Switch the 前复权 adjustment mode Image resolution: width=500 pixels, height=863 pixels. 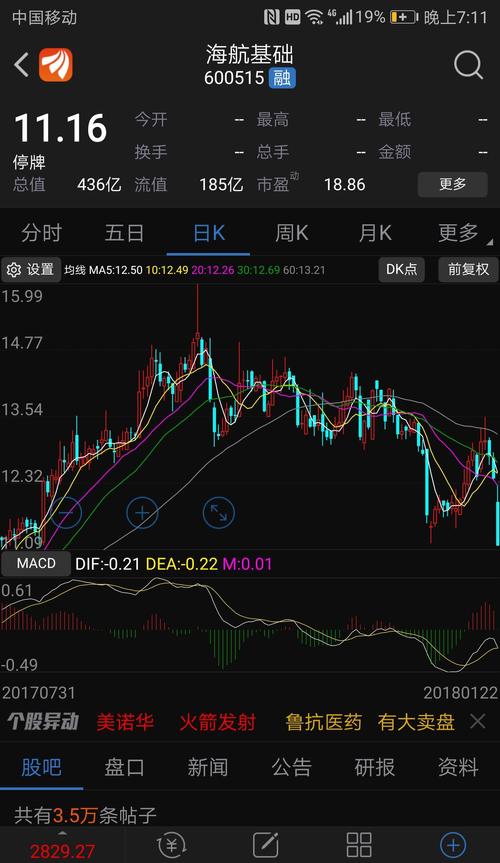(x=468, y=269)
